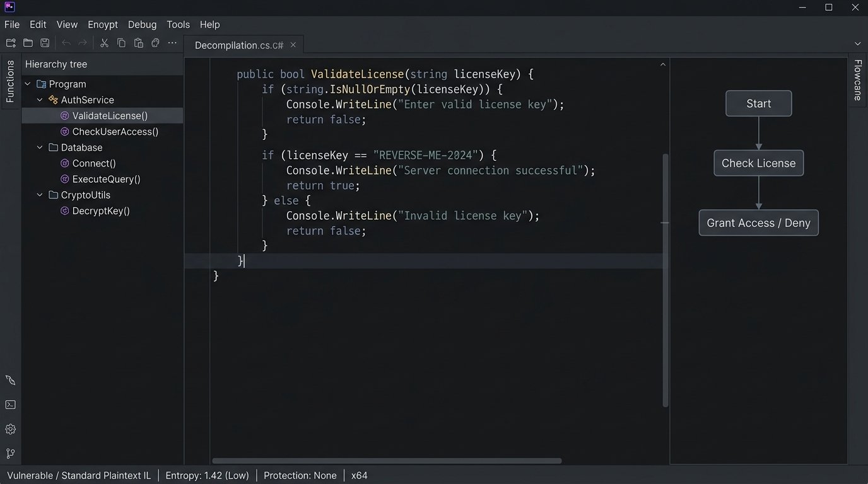Image resolution: width=868 pixels, height=484 pixels.
Task: Click the open folder toolbar icon
Action: pyautogui.click(x=28, y=43)
